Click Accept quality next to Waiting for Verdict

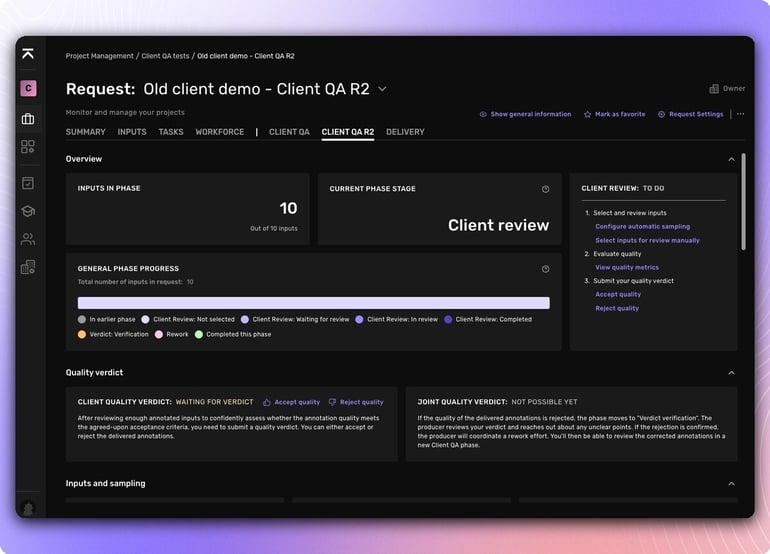pyautogui.click(x=297, y=402)
